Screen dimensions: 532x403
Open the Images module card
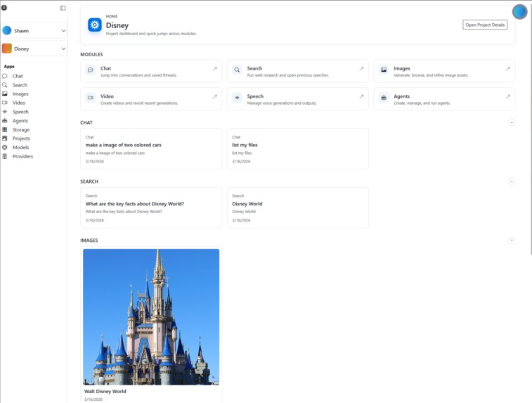[444, 71]
